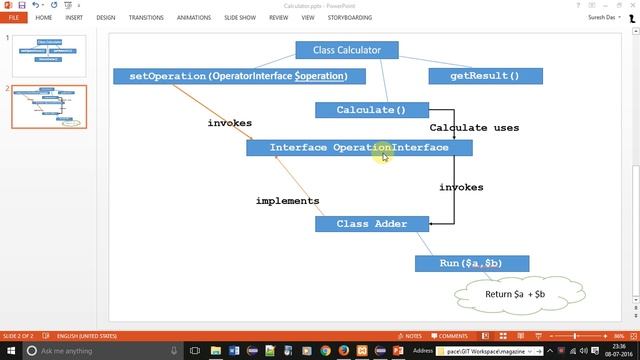The height and width of the screenshot is (360, 640).
Task: Click the SLIDE 2 OF 2 indicator
Action: click(x=18, y=336)
